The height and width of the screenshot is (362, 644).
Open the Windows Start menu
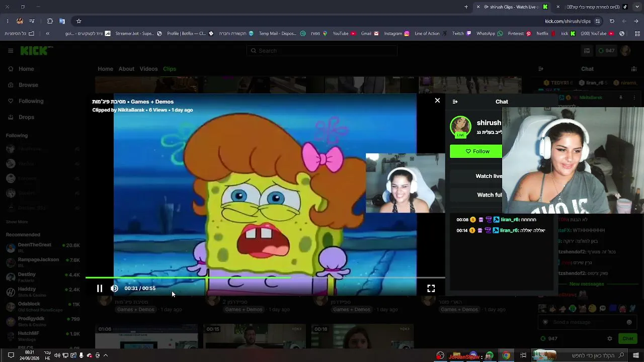[x=636, y=355]
